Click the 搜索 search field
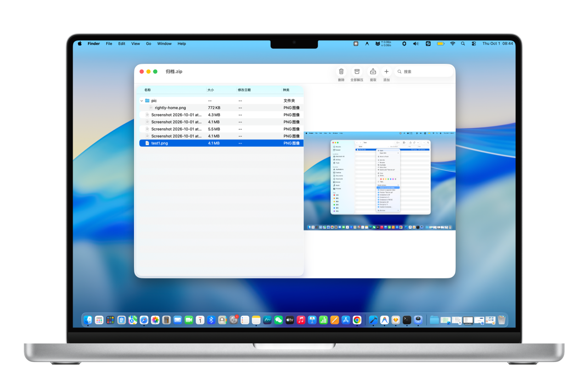The image size is (588, 368). [424, 72]
